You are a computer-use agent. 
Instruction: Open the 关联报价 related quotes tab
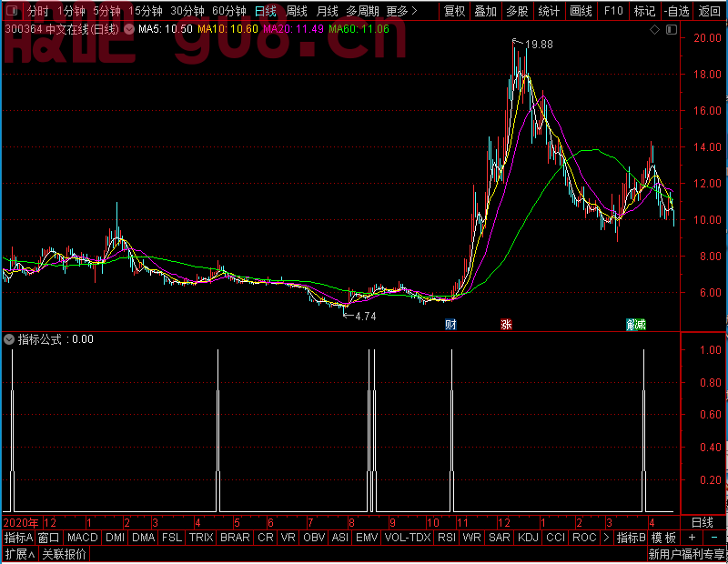[64, 554]
